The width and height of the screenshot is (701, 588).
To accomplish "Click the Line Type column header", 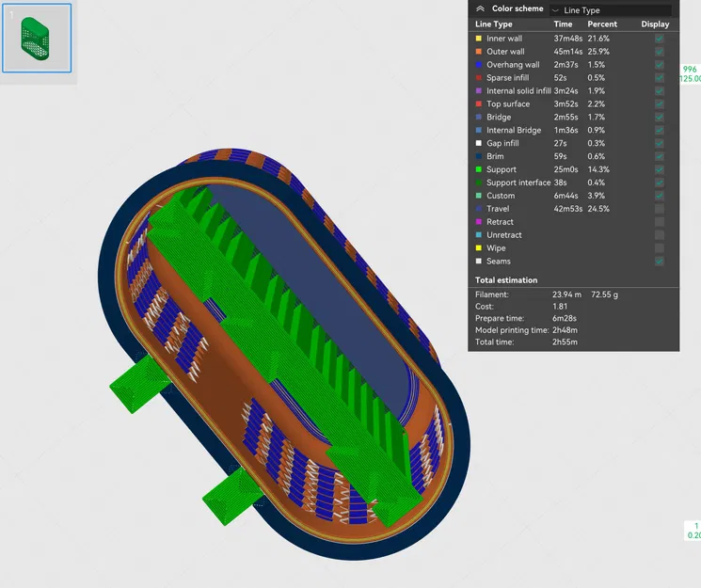I will pos(494,24).
